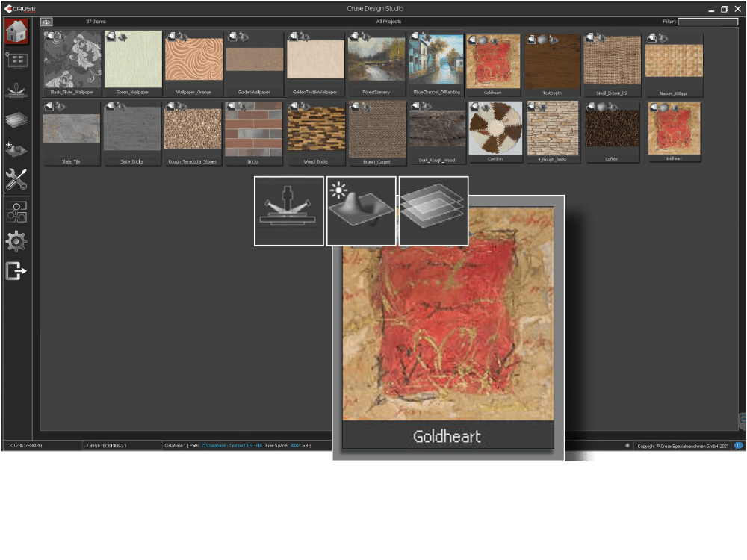Select the All Projects header label

388,22
